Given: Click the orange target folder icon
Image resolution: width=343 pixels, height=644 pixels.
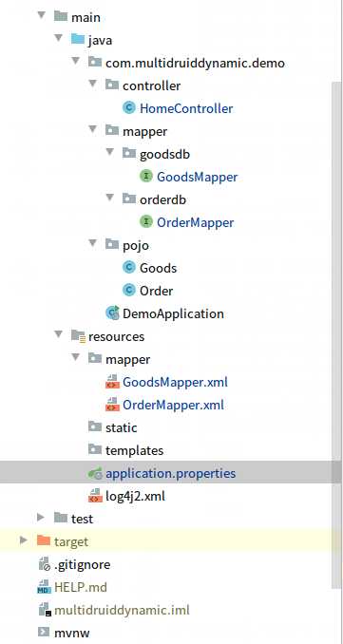Looking at the screenshot, I should pyautogui.click(x=43, y=540).
